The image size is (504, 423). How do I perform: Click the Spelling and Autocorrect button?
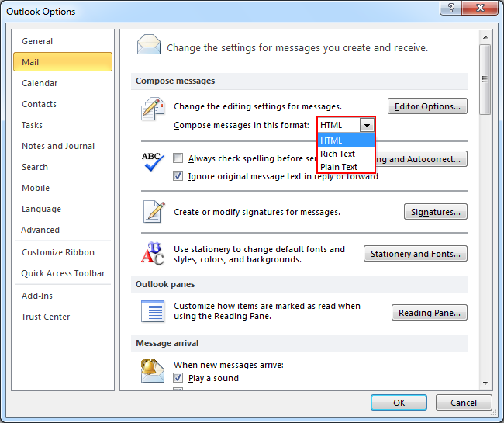pyautogui.click(x=421, y=159)
